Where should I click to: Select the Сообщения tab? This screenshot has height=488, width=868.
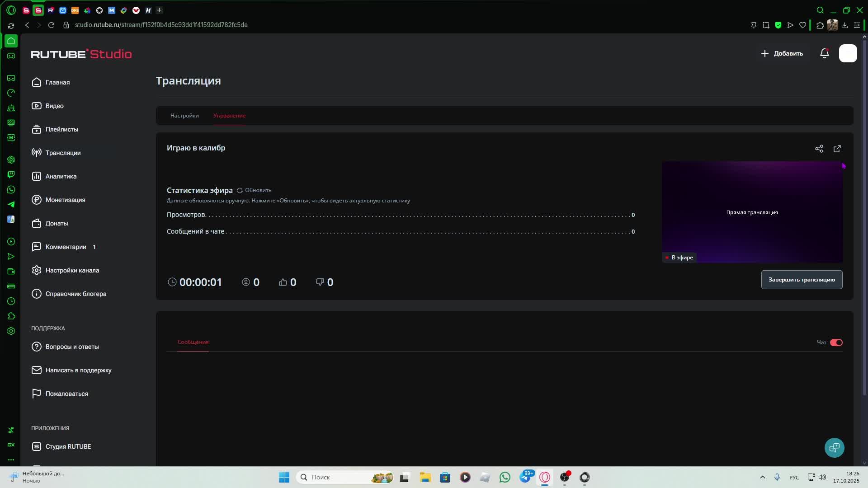(x=193, y=342)
